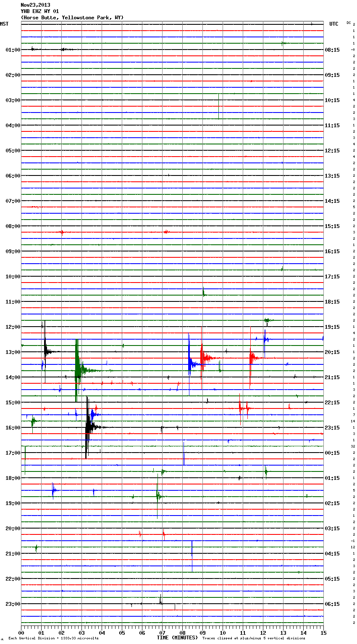Click the DC offset value 32

353,446
